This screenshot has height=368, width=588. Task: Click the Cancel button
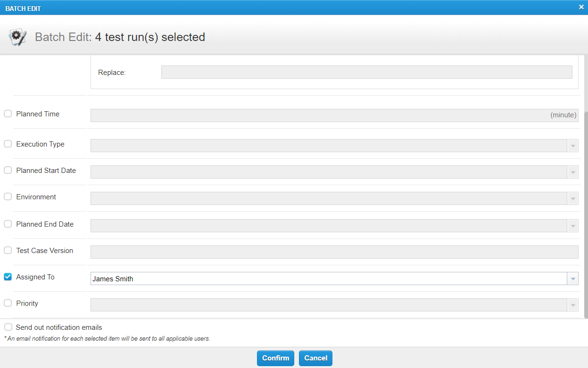(316, 358)
